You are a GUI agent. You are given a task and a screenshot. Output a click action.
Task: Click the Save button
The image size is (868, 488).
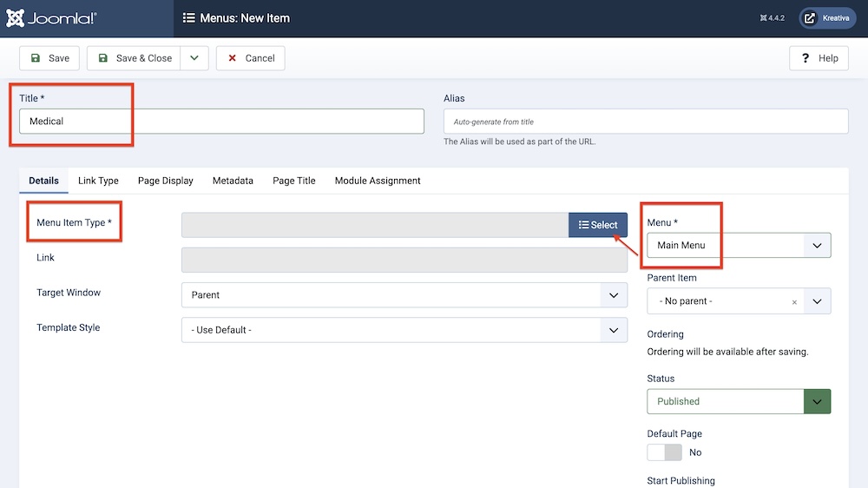point(49,58)
